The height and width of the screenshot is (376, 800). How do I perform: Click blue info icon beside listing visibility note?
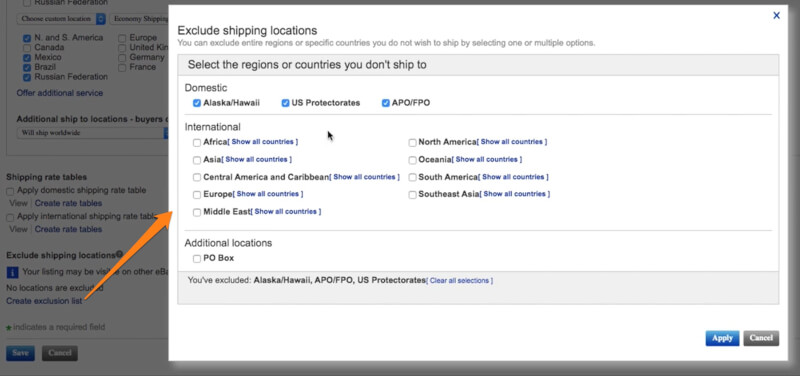[12, 272]
